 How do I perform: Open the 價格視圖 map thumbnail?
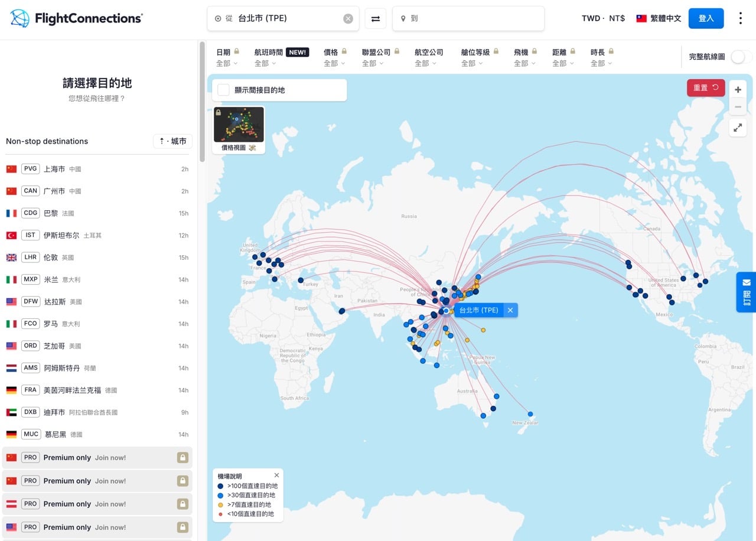tap(239, 129)
